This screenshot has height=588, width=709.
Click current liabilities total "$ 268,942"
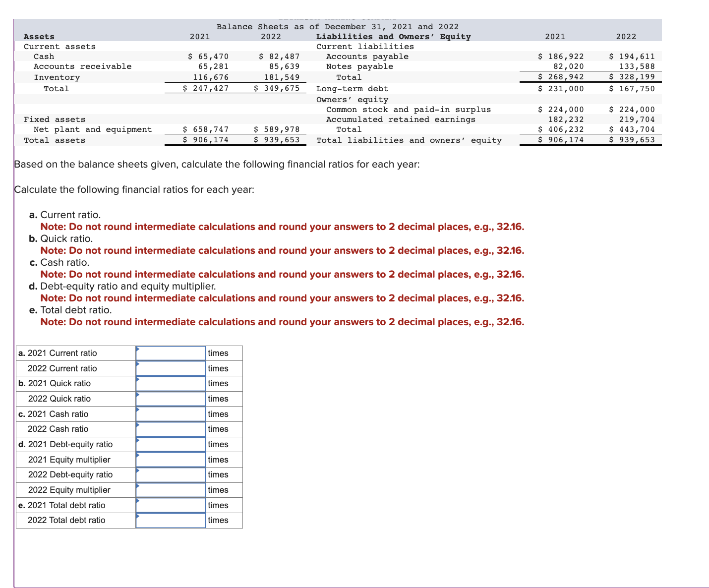561,77
